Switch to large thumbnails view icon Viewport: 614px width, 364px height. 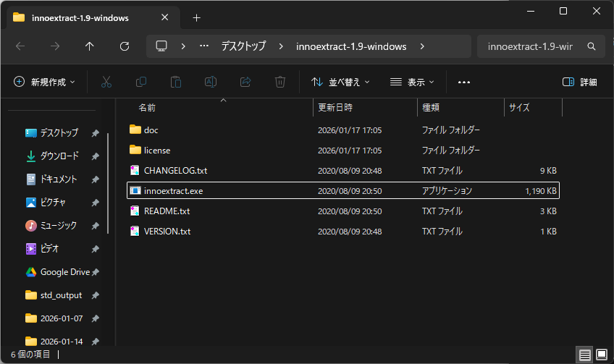(602, 355)
